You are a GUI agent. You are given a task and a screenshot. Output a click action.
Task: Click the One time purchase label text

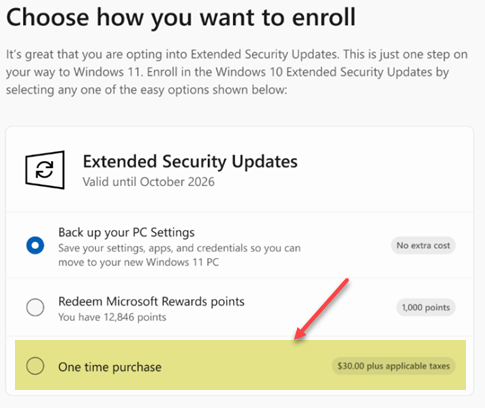110,367
